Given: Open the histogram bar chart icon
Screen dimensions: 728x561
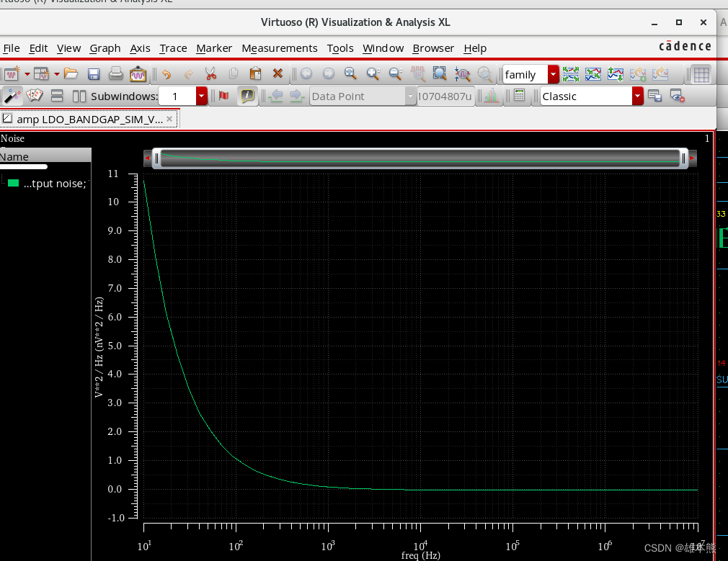Looking at the screenshot, I should click(x=491, y=96).
